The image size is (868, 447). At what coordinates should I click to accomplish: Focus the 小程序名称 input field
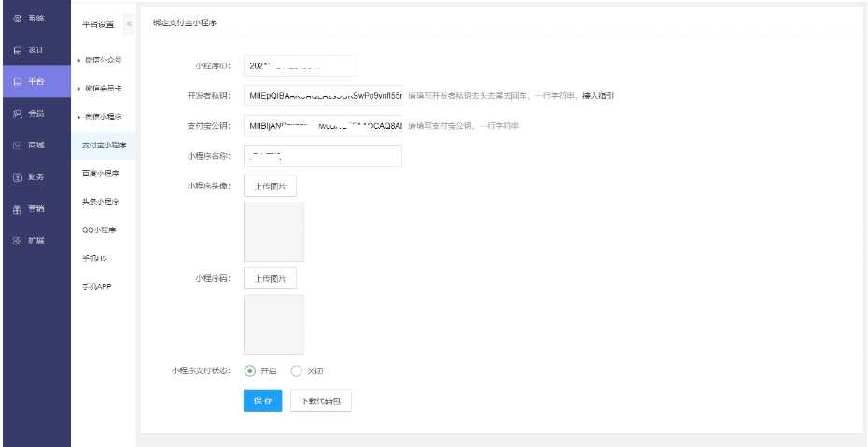tap(323, 156)
